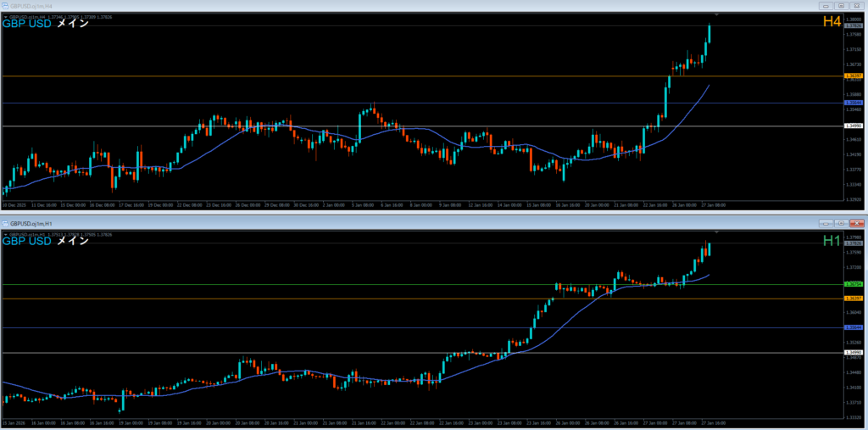Click the chart shift triangle in H1 chart

717,232
